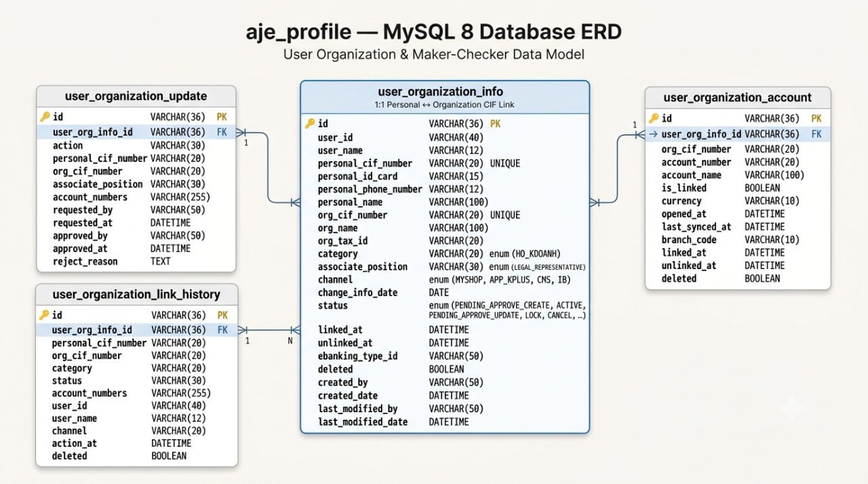Viewport: 868px width, 484px height.
Task: Click the FK badge in user_organization_update
Action: pyautogui.click(x=222, y=132)
